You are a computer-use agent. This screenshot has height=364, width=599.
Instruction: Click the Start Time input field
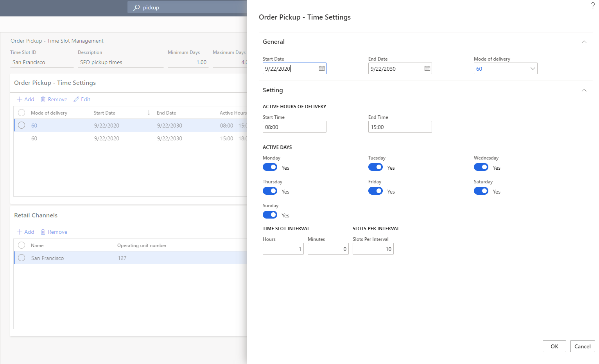(294, 127)
